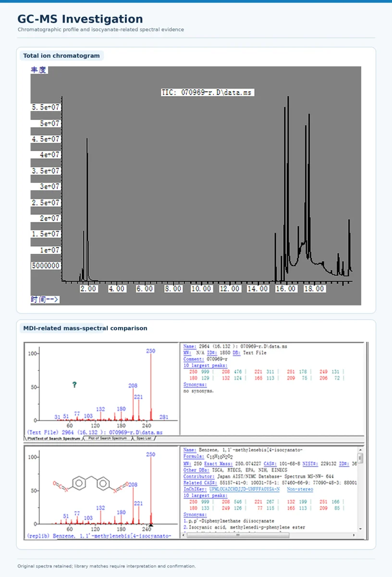Click the 281 peak label in the search spectrum

[x=164, y=417]
